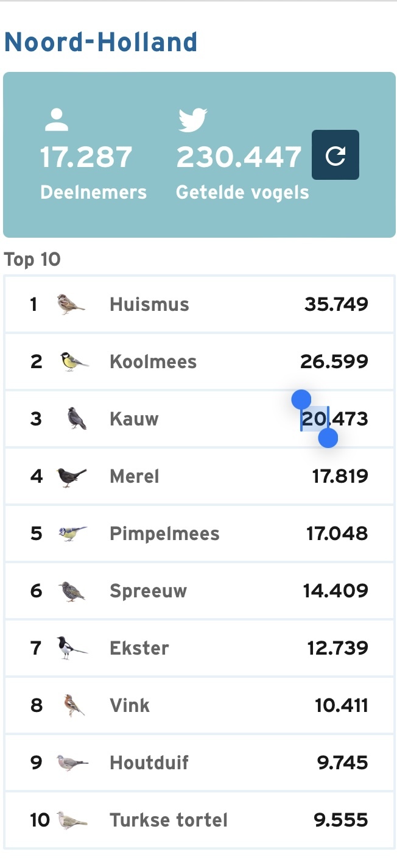Viewport: 397px width, 868px height.
Task: Click the person icon above Deelnemers
Action: pos(57,121)
